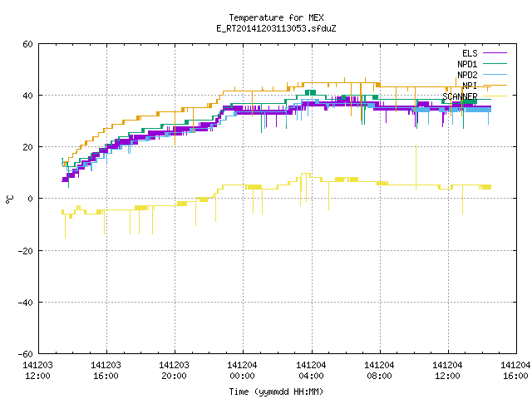The width and height of the screenshot is (532, 399).
Task: Click the NPD1 legend label
Action: click(467, 64)
